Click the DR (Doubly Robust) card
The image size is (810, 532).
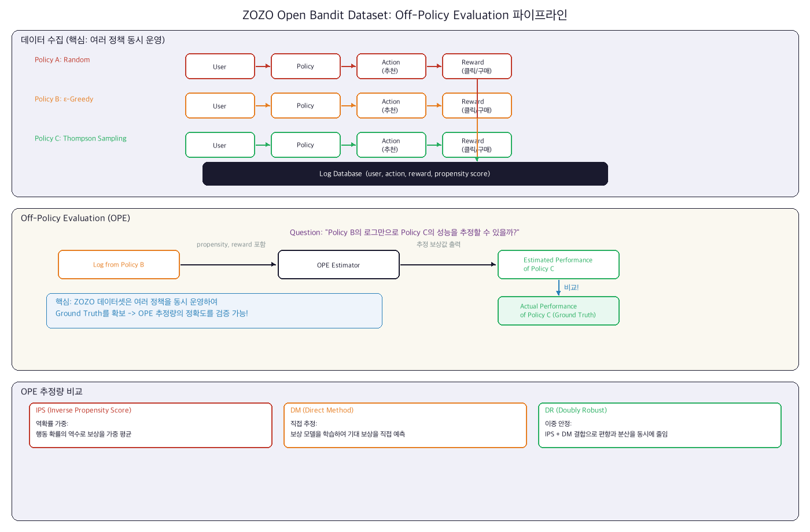coord(660,426)
